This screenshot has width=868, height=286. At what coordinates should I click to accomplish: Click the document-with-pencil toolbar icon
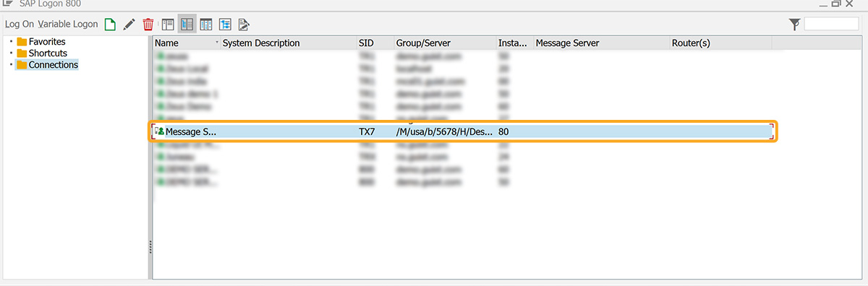point(244,25)
